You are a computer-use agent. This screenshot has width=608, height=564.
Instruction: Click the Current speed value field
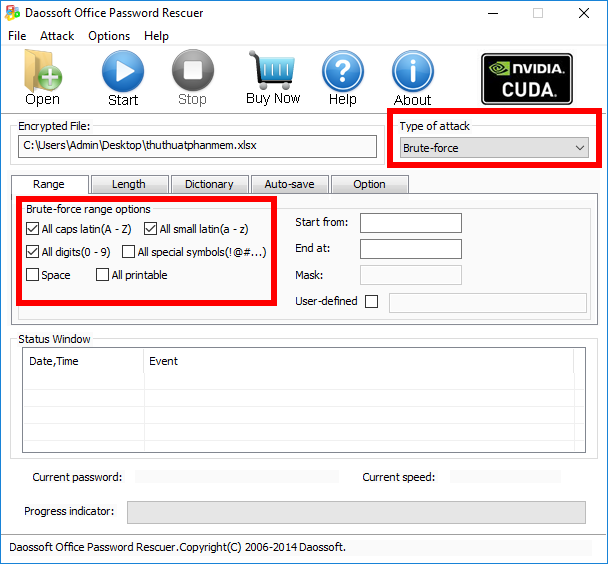(x=505, y=477)
